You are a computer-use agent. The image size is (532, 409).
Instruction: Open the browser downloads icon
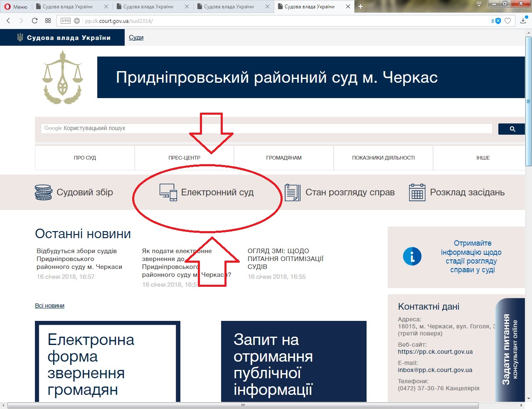click(523, 21)
